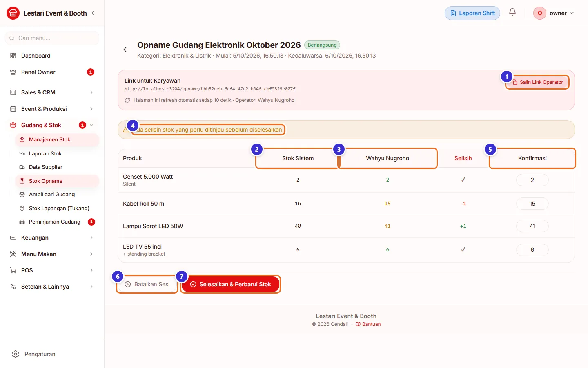Expand the POS menu chevron

tap(91, 270)
